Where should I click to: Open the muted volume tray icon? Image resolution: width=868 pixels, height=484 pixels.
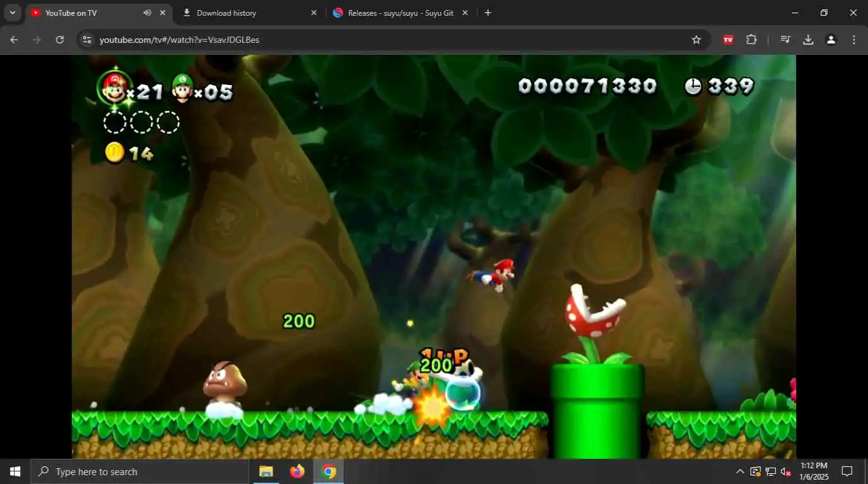786,471
